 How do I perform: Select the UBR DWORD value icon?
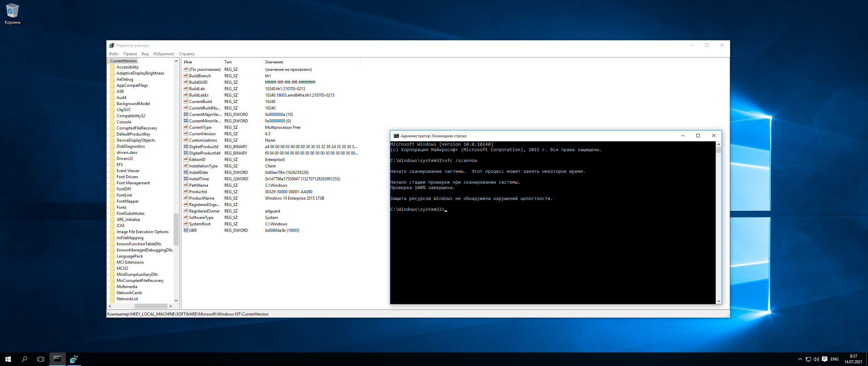186,230
